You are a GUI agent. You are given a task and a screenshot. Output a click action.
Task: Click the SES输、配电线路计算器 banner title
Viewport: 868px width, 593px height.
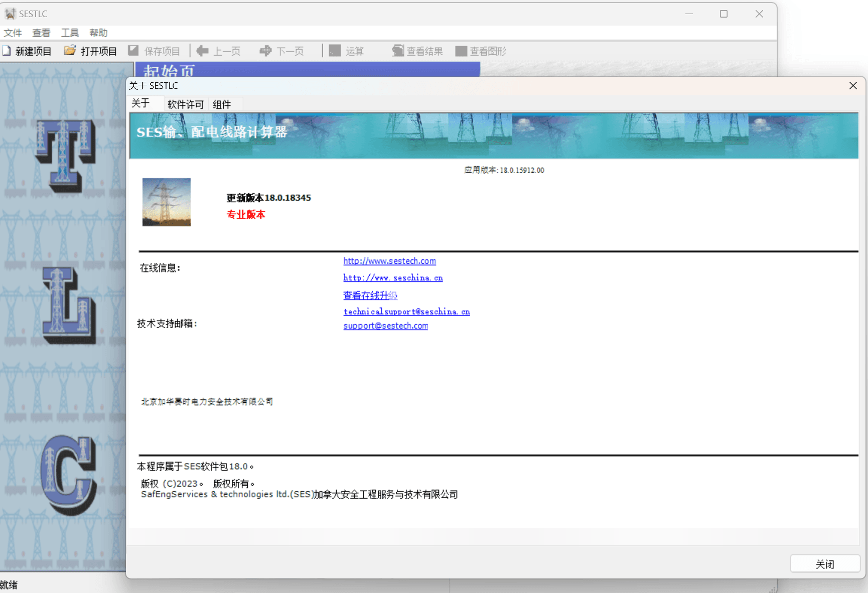[x=212, y=132]
